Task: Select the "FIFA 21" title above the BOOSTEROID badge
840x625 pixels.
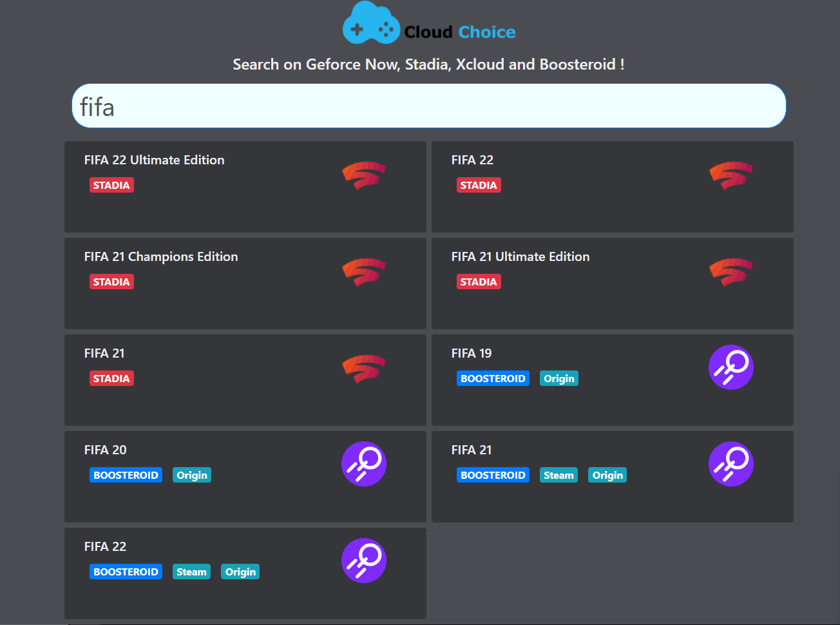Action: (x=472, y=450)
